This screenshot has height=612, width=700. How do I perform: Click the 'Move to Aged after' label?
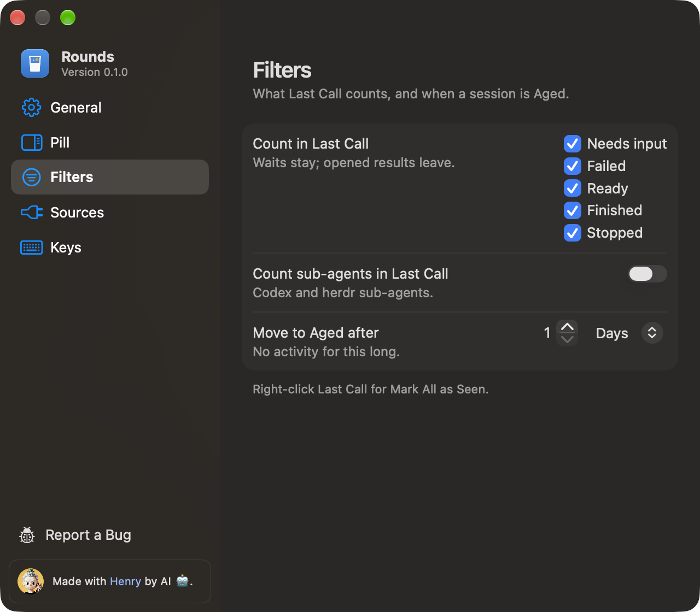(x=316, y=333)
